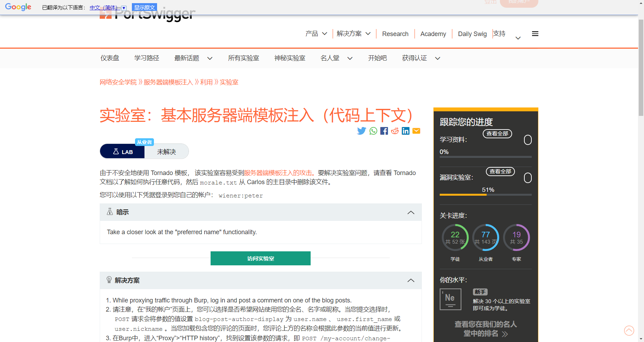Follow the 服务器端模板注入的攻击 inline link
This screenshot has height=342, width=644.
pos(278,173)
